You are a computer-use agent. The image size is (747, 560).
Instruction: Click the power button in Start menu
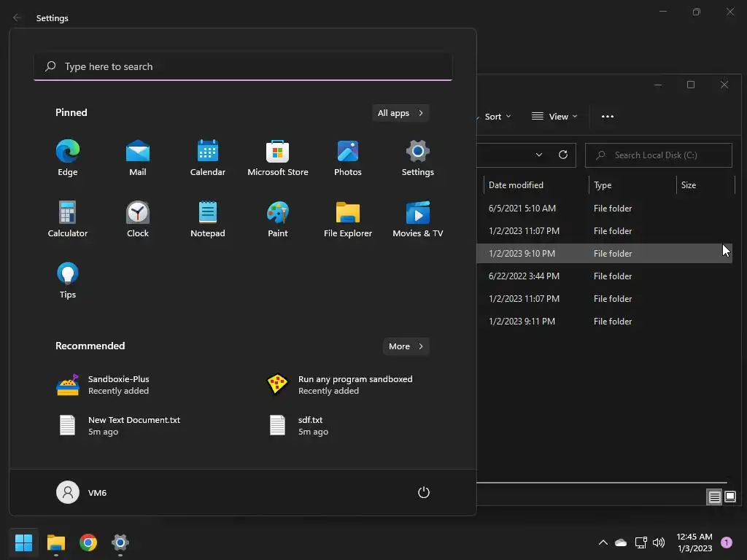click(x=424, y=492)
